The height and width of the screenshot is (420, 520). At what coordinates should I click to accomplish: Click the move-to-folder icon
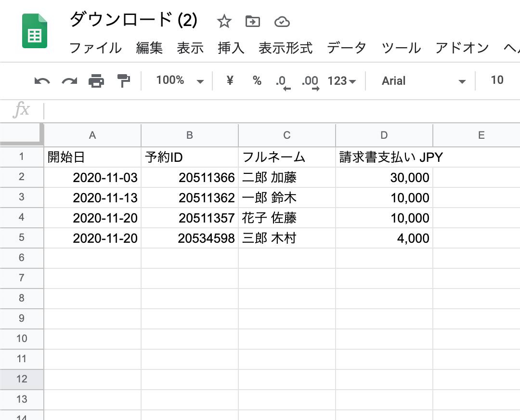tap(252, 22)
